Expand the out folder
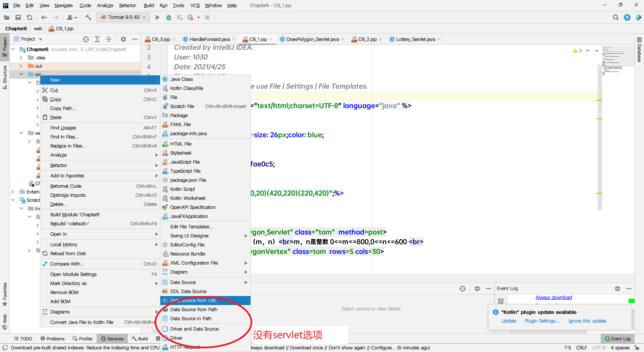 21,66
